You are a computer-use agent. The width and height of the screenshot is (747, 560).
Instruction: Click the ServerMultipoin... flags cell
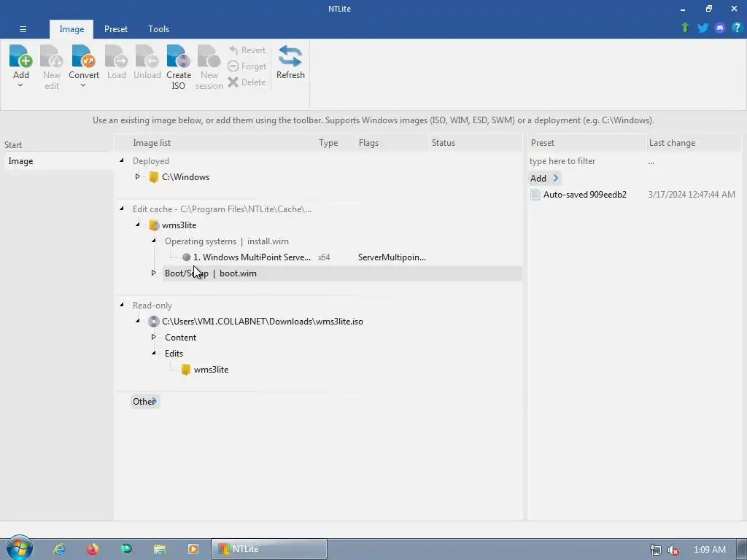392,257
